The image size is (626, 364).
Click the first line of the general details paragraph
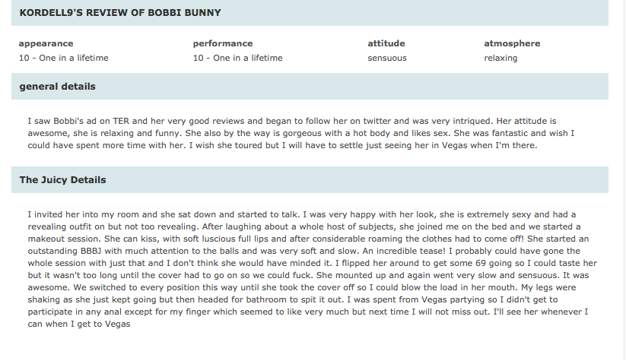[x=292, y=121]
